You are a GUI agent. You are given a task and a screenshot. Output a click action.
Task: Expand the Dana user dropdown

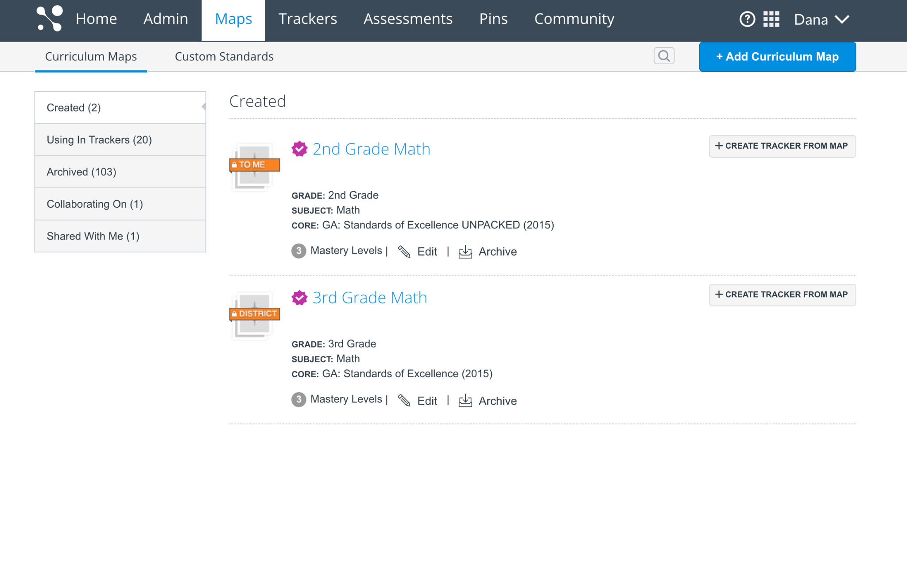coord(822,19)
